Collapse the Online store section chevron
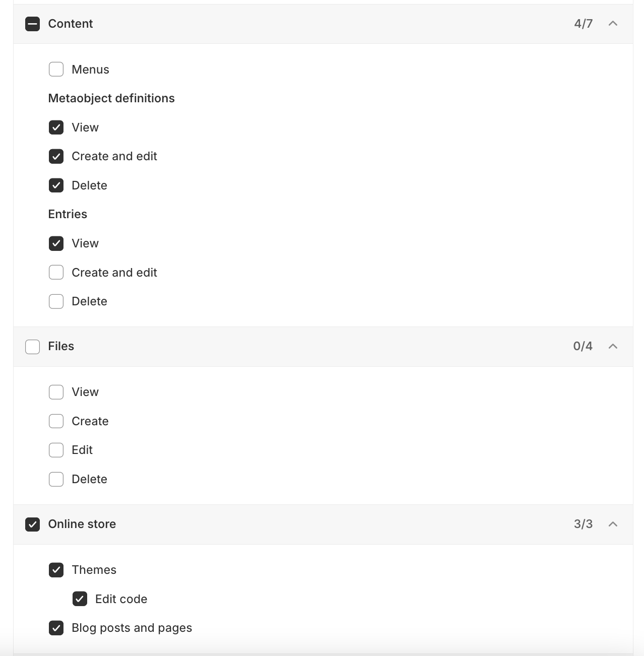The height and width of the screenshot is (656, 644). (613, 524)
